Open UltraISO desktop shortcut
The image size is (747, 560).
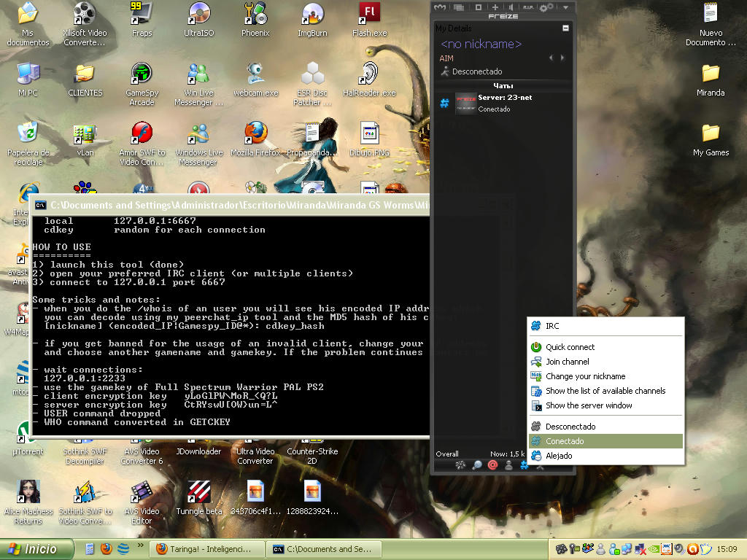click(x=198, y=20)
